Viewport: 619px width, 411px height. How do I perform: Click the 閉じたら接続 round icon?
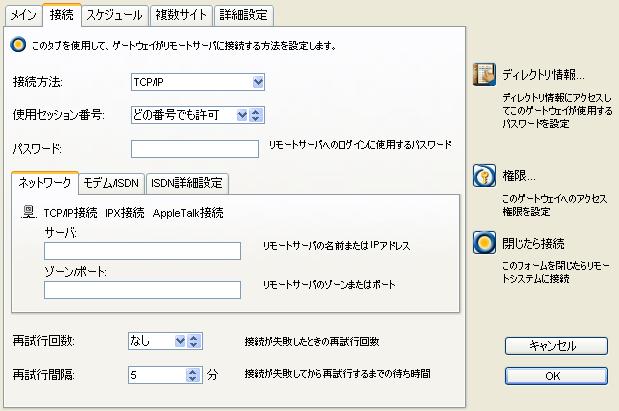(x=484, y=242)
